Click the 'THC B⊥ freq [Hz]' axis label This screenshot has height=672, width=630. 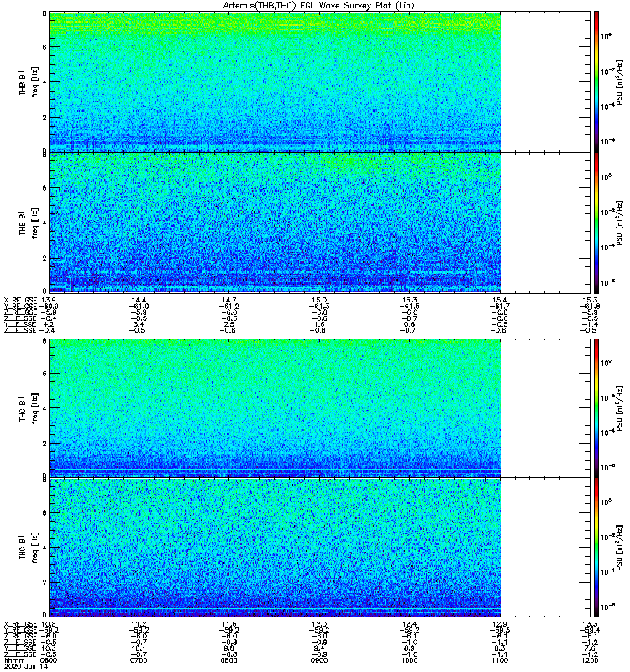[29, 407]
